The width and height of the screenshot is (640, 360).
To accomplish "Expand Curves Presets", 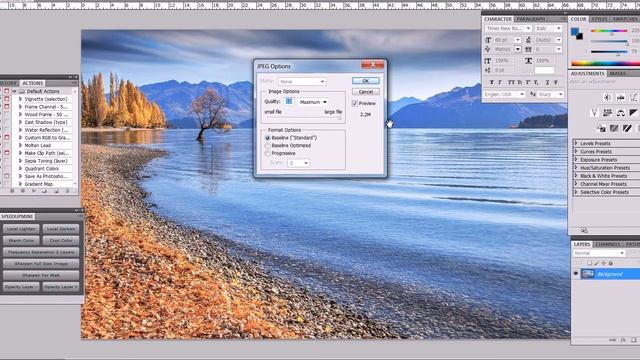I will pos(576,151).
